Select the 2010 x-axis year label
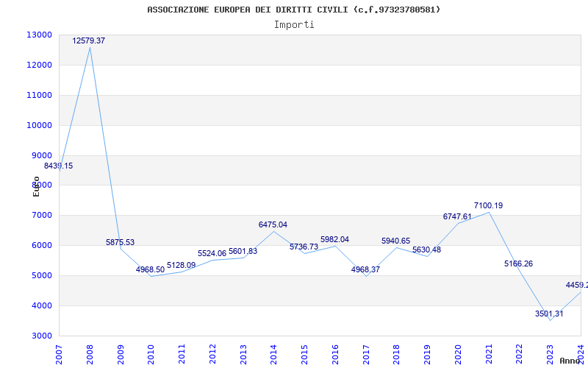Viewport: 588px width, 368px height. [x=151, y=355]
